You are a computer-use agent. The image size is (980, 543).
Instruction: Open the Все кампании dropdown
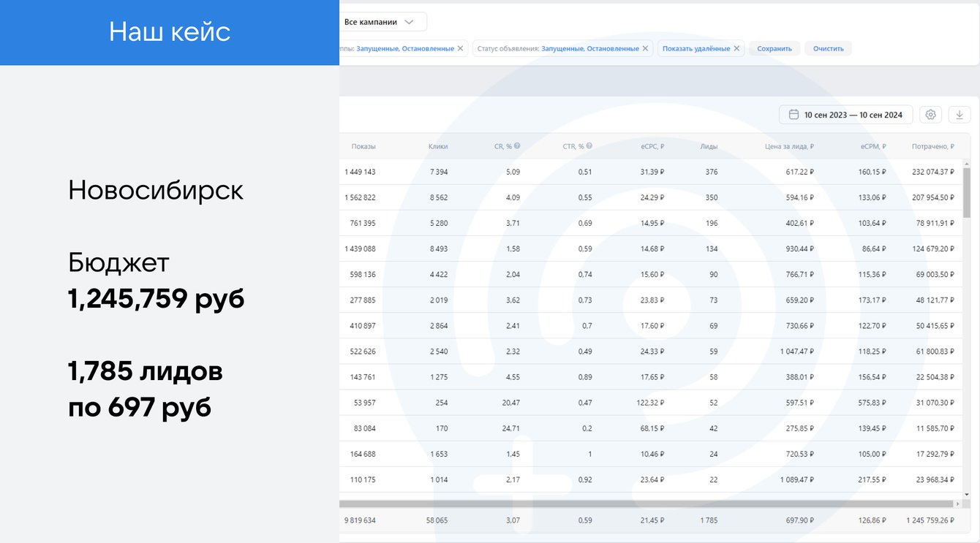pos(383,22)
